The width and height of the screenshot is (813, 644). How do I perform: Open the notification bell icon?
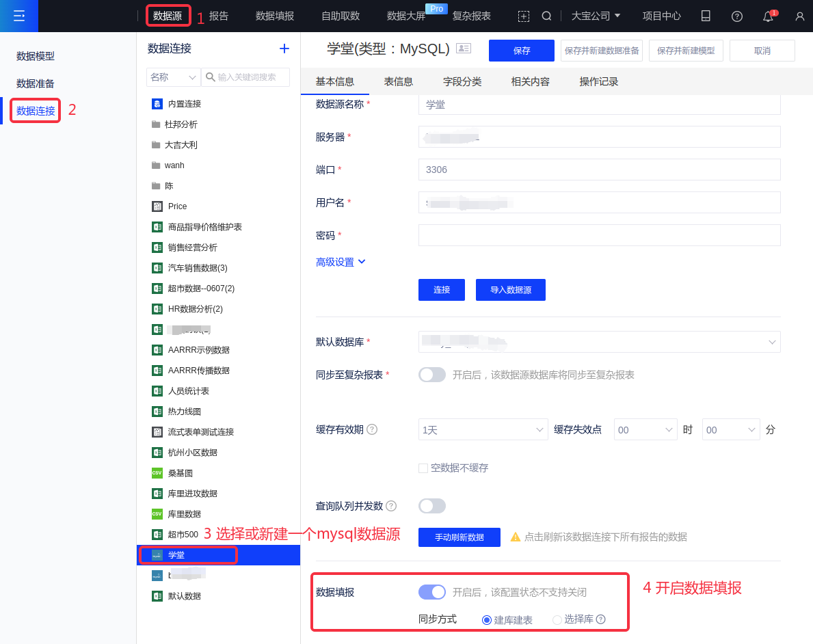(x=768, y=16)
